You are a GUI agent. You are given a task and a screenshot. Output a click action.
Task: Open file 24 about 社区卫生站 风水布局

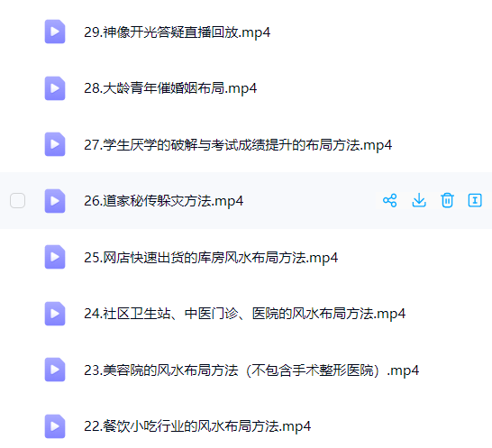coord(245,314)
